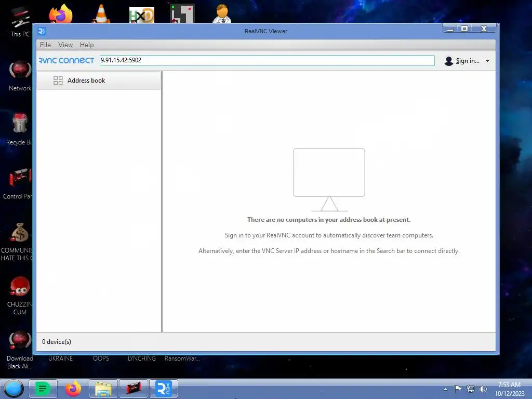The image size is (532, 399).
Task: Switch to RealVNC Viewer taskbar button
Action: coord(164,389)
